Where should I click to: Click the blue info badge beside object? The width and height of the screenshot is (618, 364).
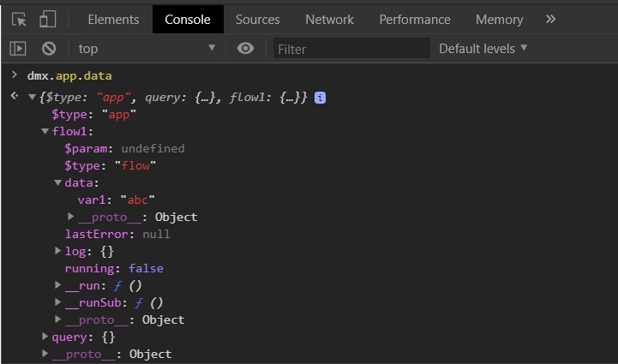(320, 98)
